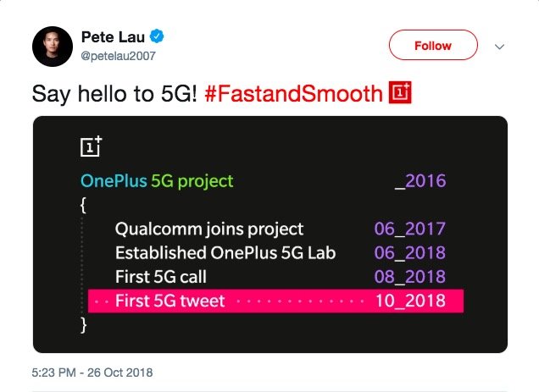
Task: Open the tweet options chevron menu
Action: pyautogui.click(x=499, y=47)
